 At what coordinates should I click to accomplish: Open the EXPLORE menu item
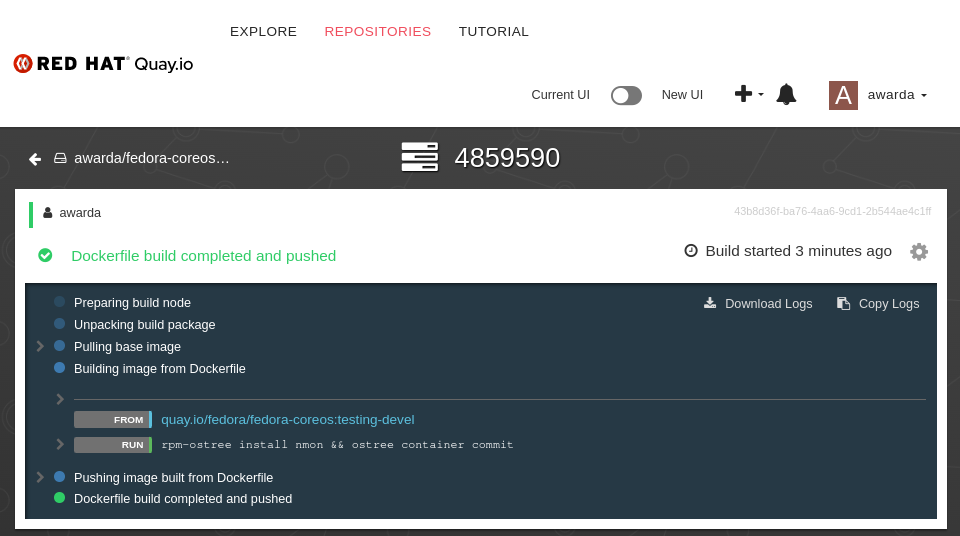point(263,31)
